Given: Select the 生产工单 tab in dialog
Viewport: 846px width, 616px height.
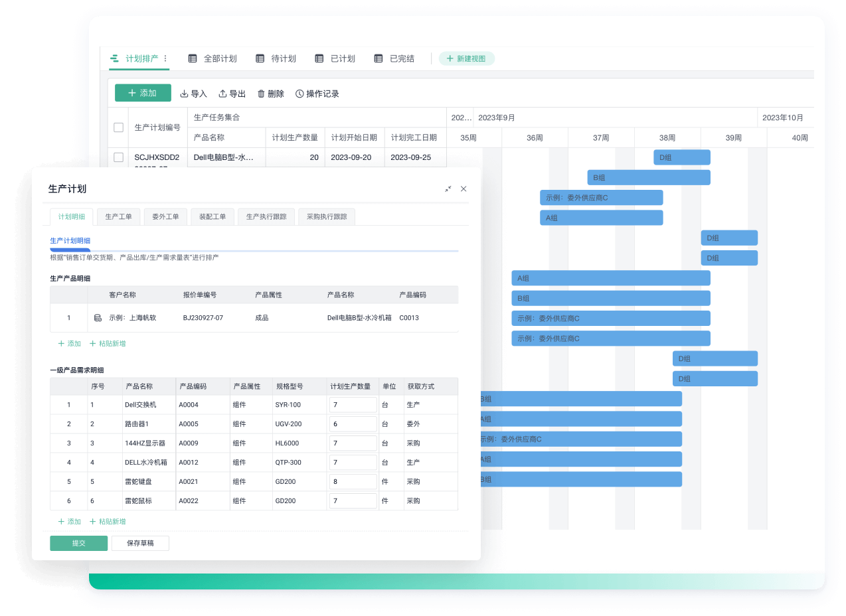Looking at the screenshot, I should (x=118, y=216).
